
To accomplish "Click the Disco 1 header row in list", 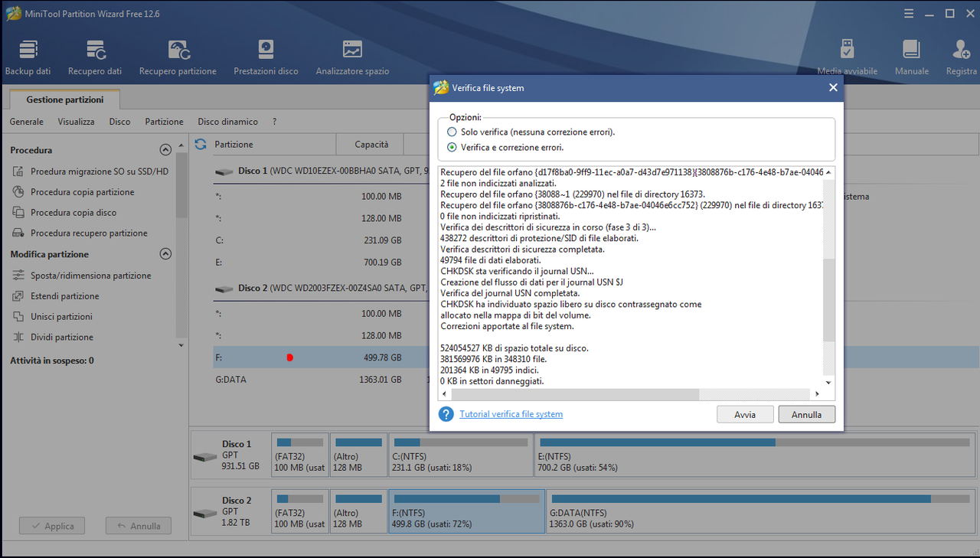I will 320,171.
